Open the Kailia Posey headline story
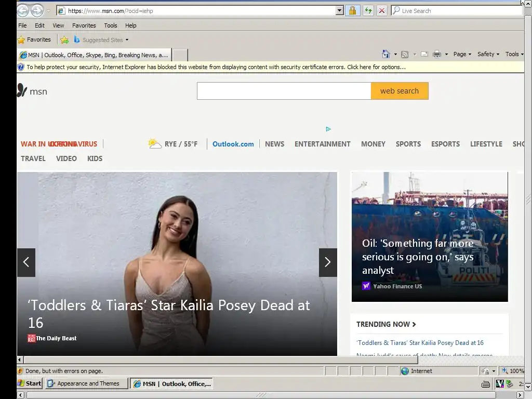The height and width of the screenshot is (399, 532). click(169, 314)
